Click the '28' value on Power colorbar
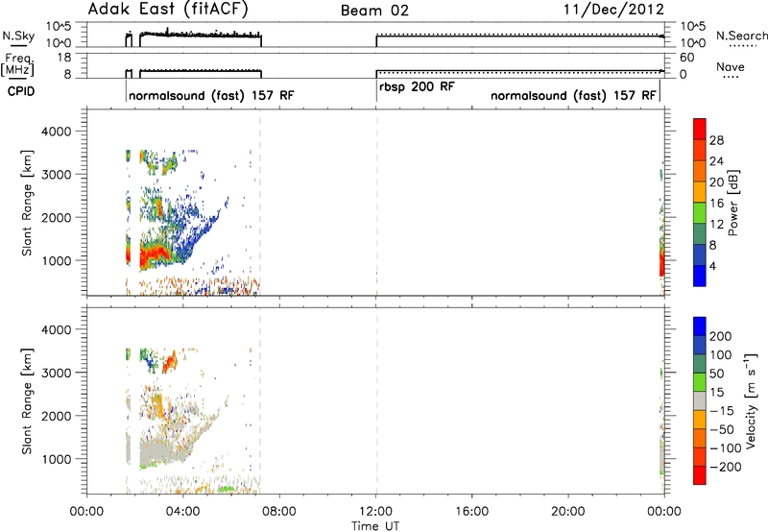This screenshot has width=768, height=532. click(716, 140)
